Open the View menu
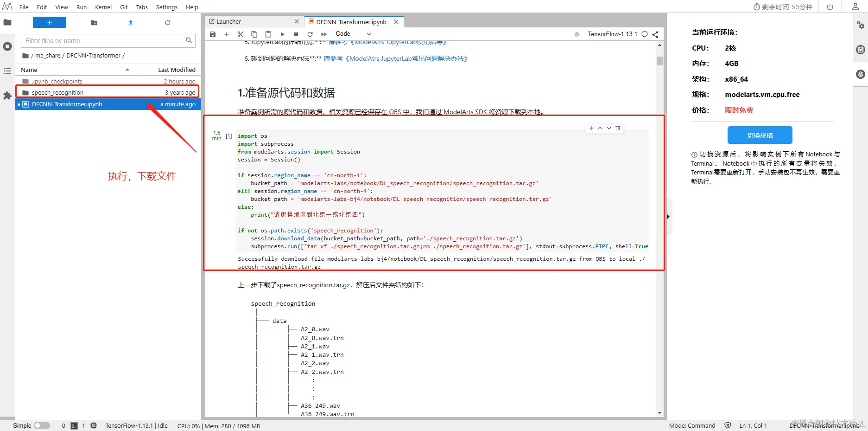The height and width of the screenshot is (431, 868). coord(62,7)
